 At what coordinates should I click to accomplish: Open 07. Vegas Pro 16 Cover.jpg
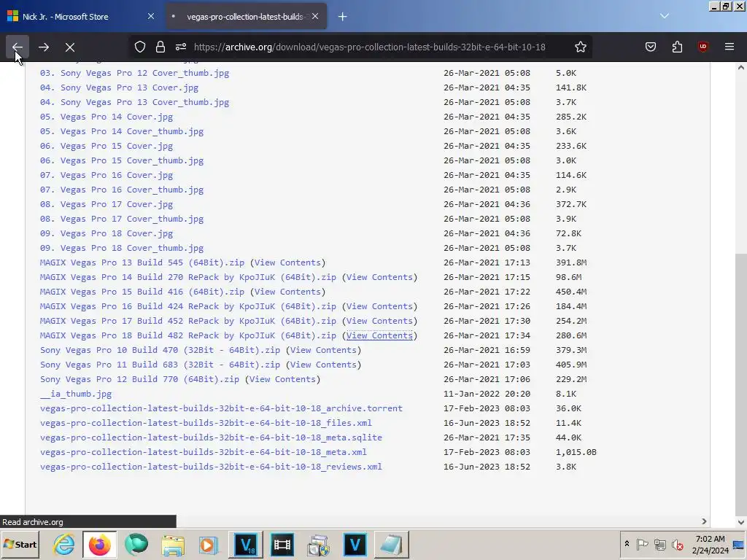click(107, 175)
